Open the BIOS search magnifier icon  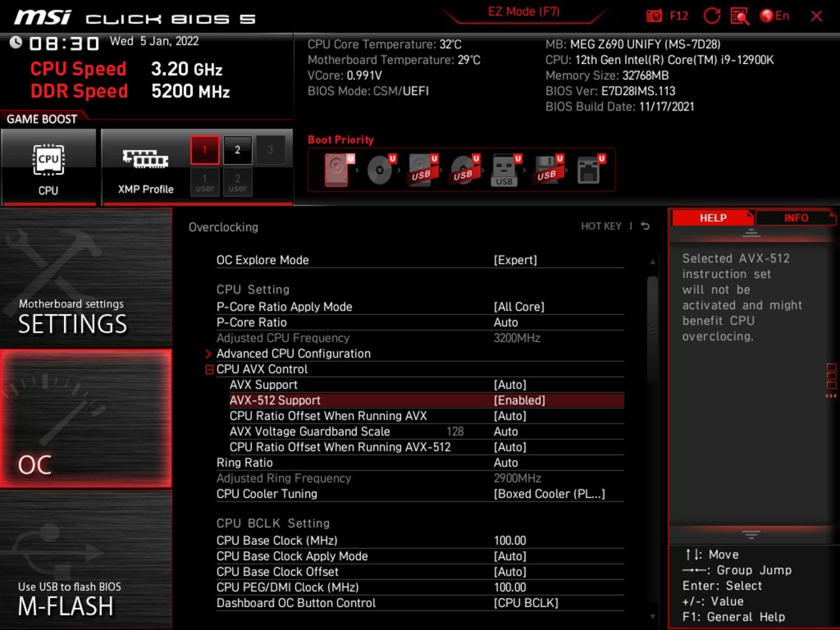739,16
